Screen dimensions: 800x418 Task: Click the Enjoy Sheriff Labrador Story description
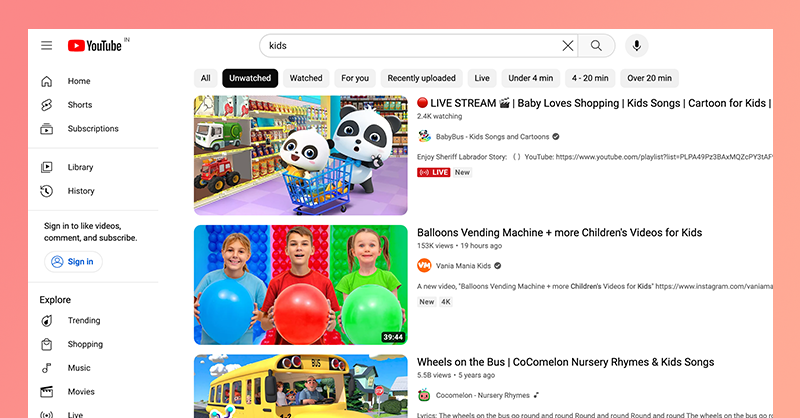[x=594, y=157]
